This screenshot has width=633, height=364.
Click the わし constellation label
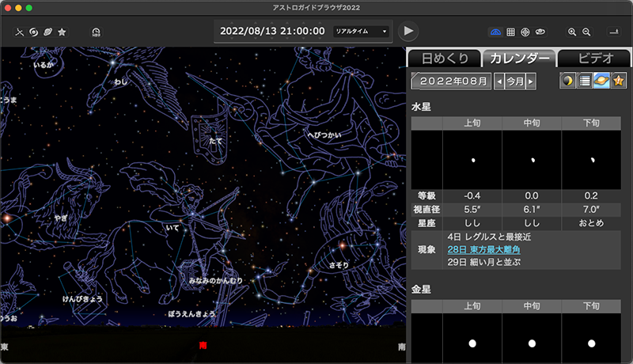point(121,82)
